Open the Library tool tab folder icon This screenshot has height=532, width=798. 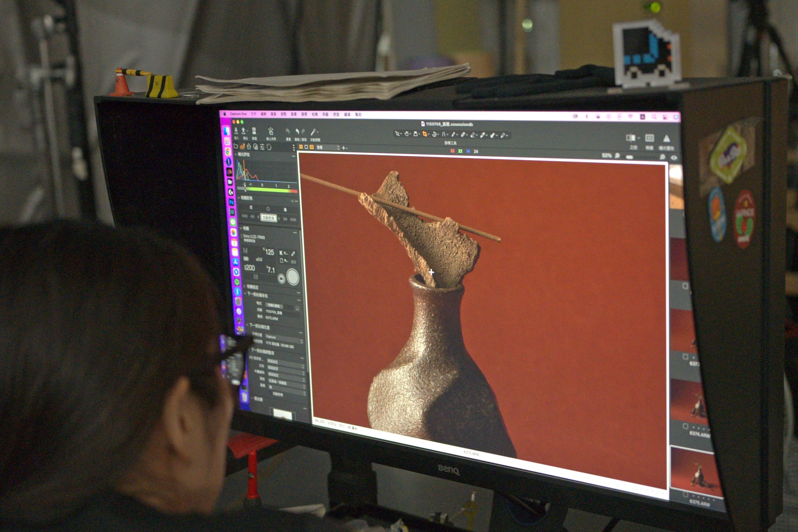click(236, 146)
